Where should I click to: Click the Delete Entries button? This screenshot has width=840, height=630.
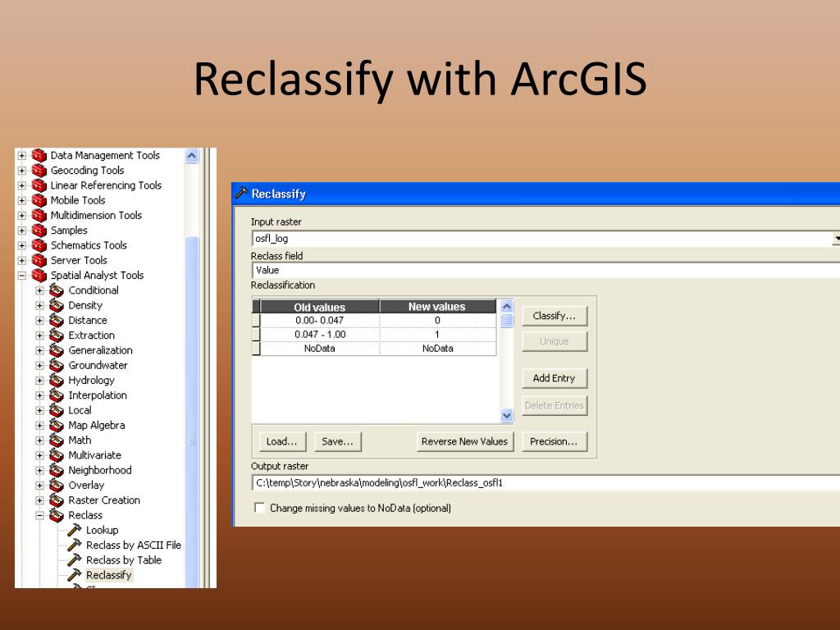[x=555, y=405]
